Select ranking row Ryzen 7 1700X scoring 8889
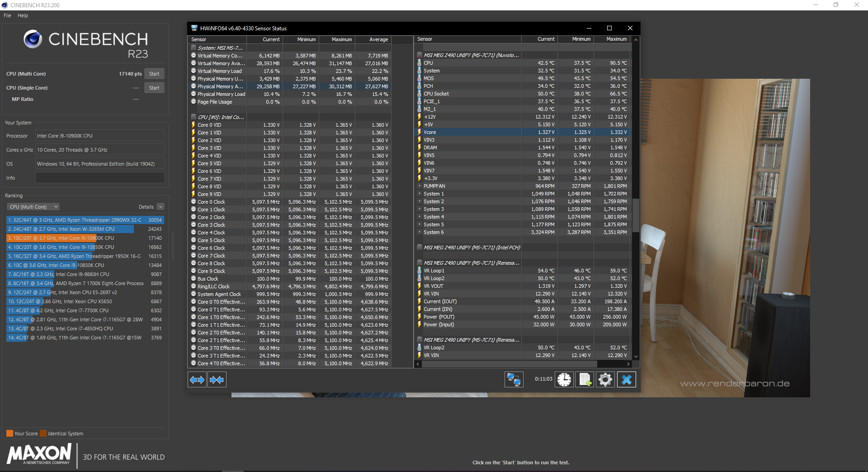 click(x=85, y=283)
